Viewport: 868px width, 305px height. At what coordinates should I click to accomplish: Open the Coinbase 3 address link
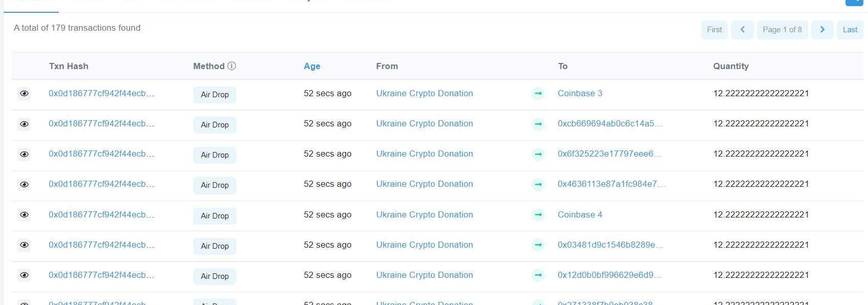(x=580, y=94)
